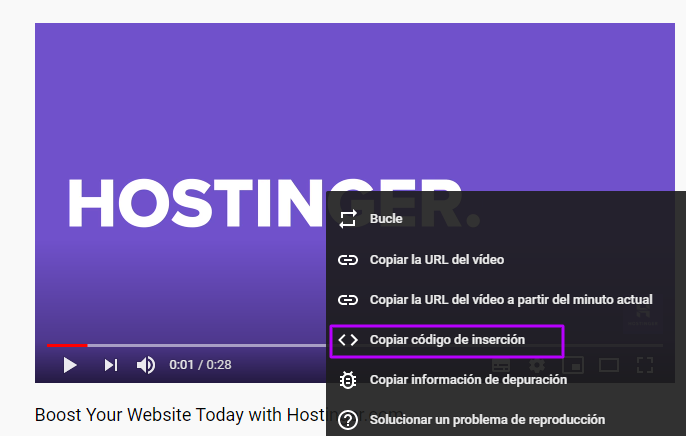Toggle the subtitles button
The image size is (686, 436).
tap(501, 365)
